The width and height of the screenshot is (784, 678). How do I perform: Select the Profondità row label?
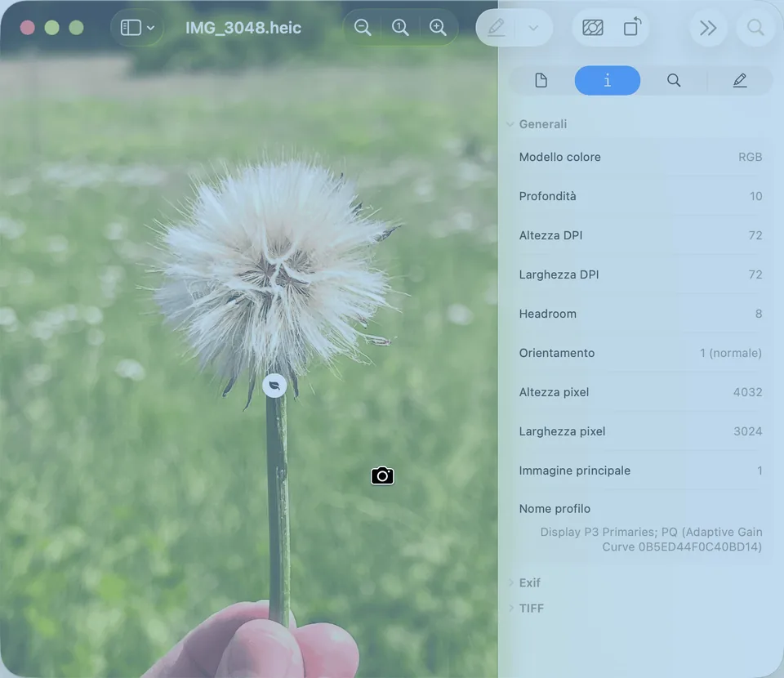[547, 196]
